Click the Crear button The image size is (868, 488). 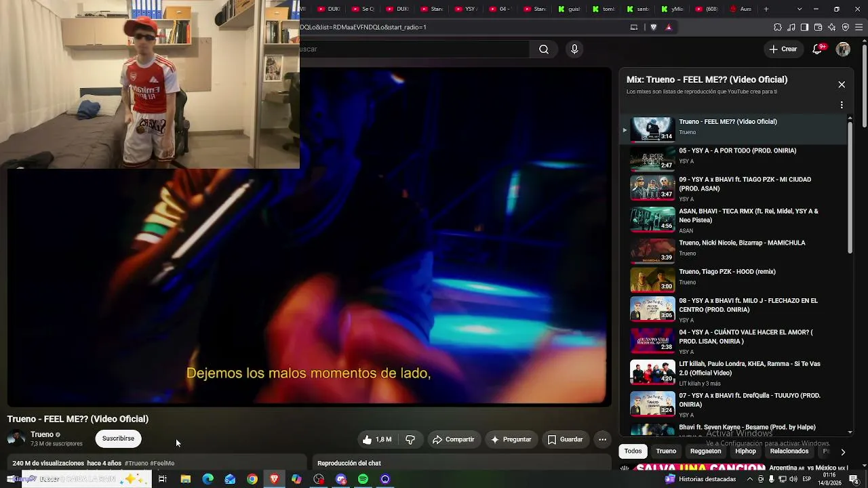click(x=783, y=49)
